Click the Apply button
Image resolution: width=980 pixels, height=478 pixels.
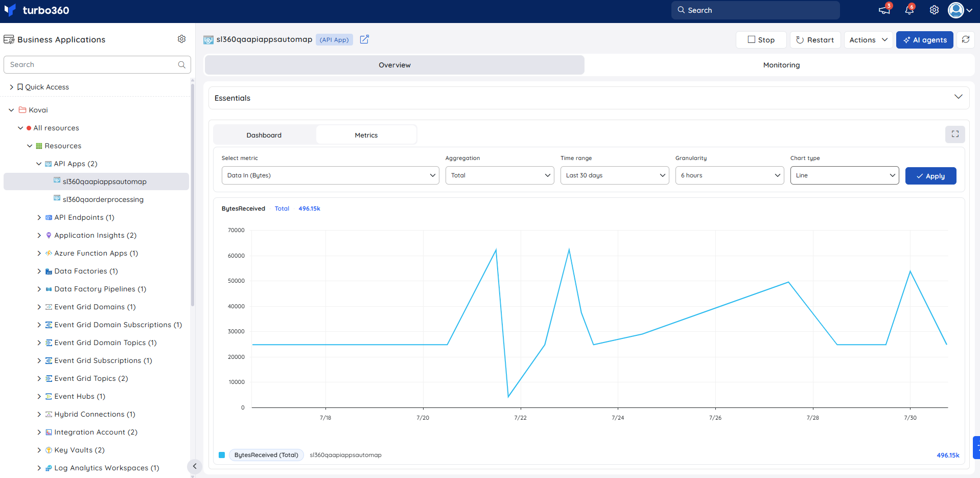click(930, 176)
